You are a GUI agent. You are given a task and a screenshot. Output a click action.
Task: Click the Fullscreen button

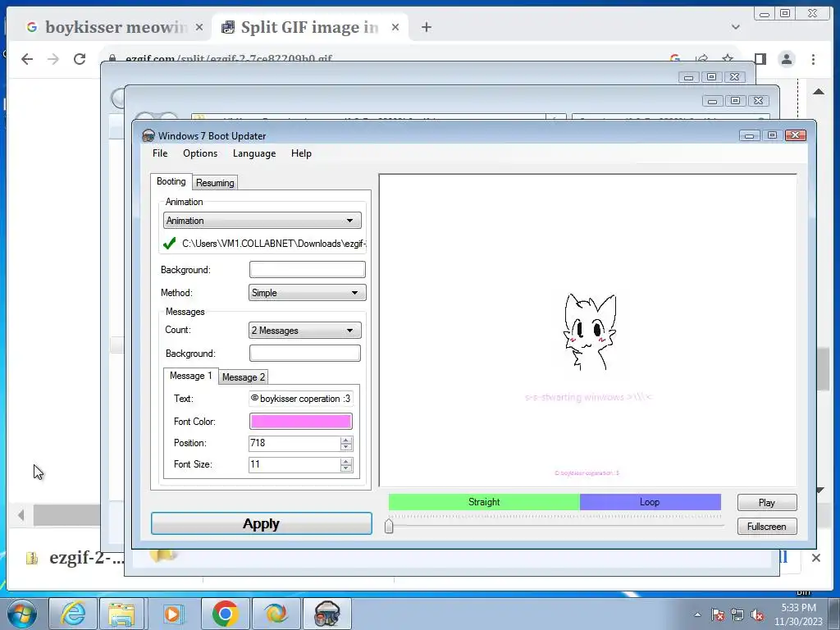pyautogui.click(x=767, y=527)
